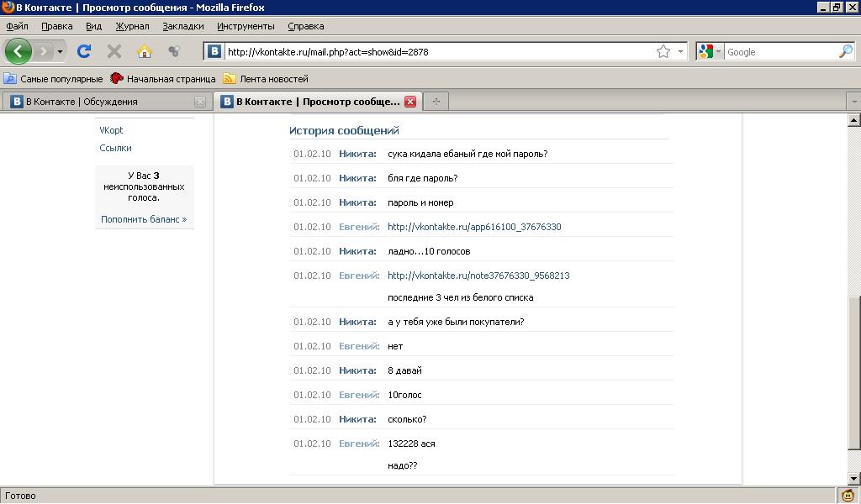Click Никита on 'сколько?' message

click(357, 419)
